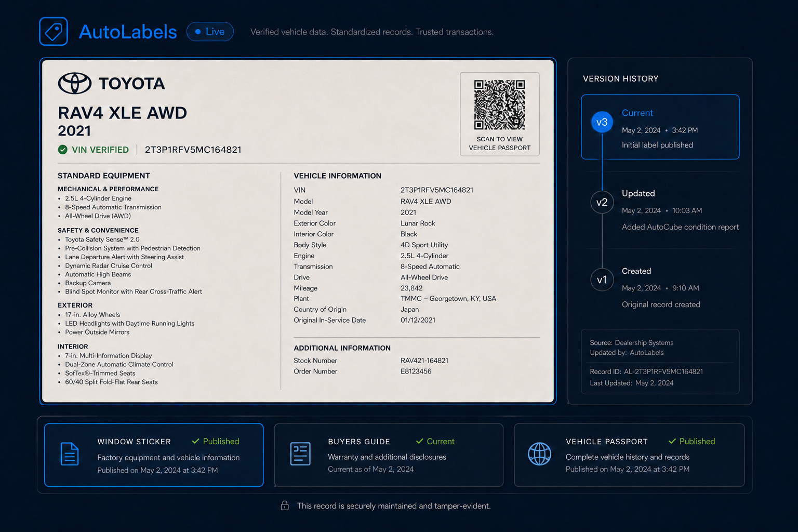798x532 pixels.
Task: Click "Initial label published" note
Action: click(657, 145)
